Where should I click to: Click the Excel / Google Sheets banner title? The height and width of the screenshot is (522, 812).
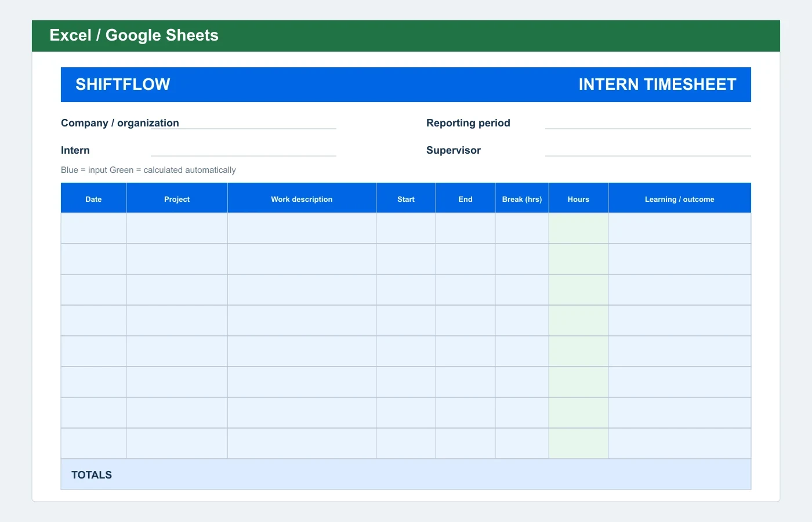tap(134, 35)
